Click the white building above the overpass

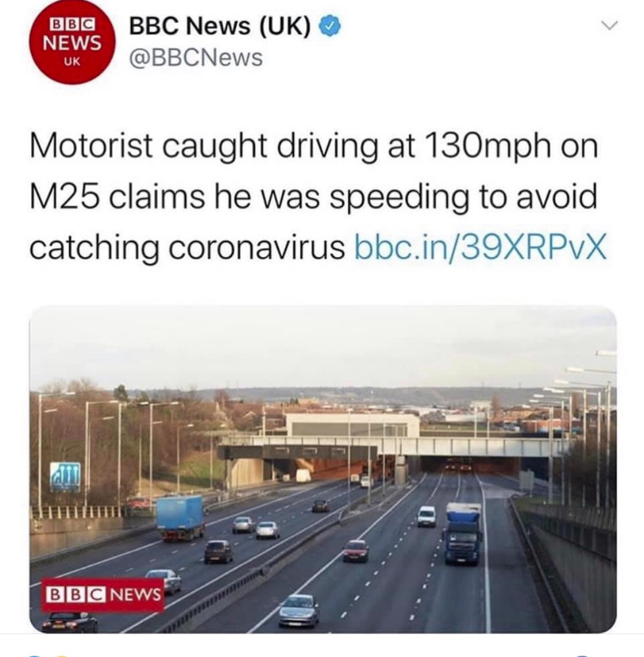[x=352, y=425]
